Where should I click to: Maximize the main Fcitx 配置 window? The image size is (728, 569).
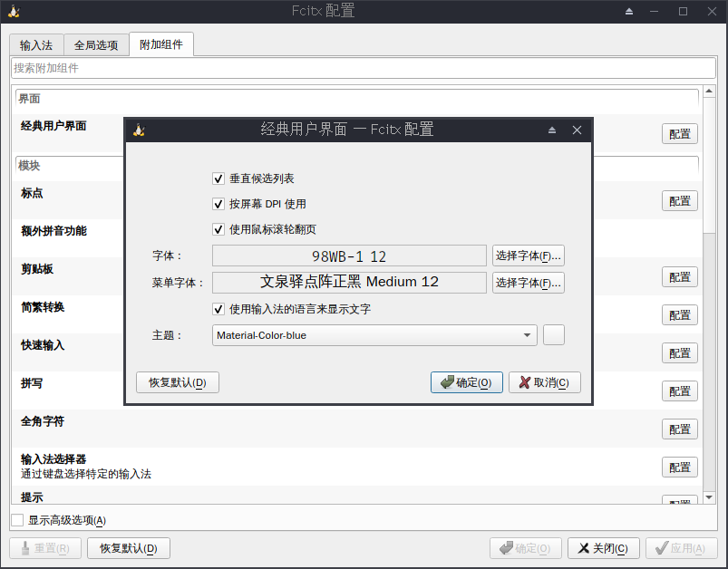[x=683, y=11]
